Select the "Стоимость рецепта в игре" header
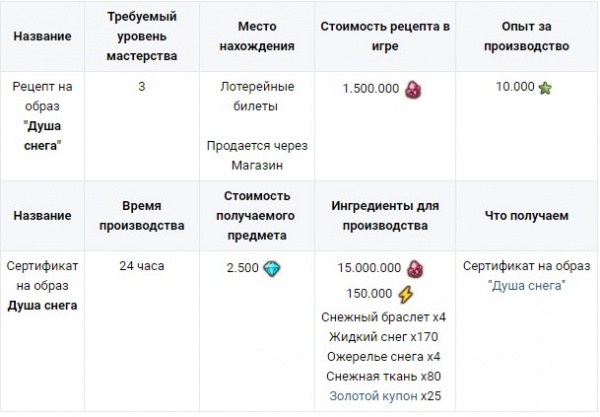 click(384, 36)
